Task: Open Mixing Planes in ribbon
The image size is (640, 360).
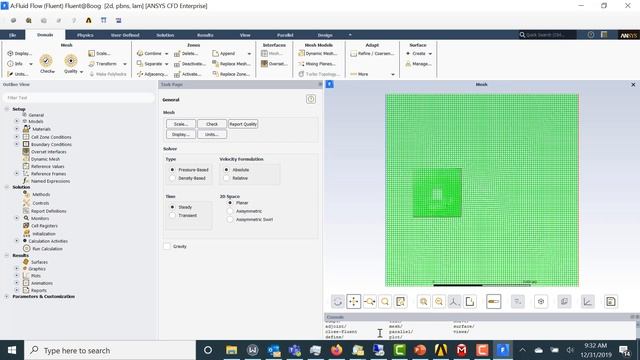Action: click(x=317, y=64)
